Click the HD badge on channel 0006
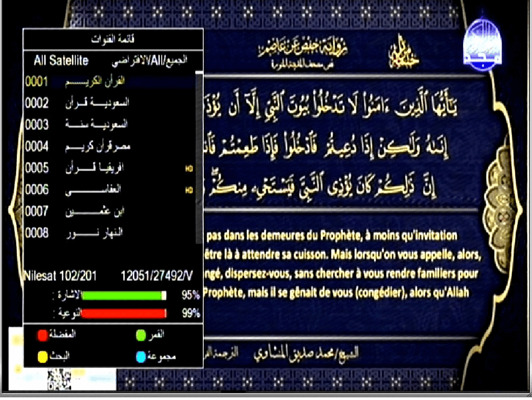Viewport: 532px width, 400px height. 188,190
